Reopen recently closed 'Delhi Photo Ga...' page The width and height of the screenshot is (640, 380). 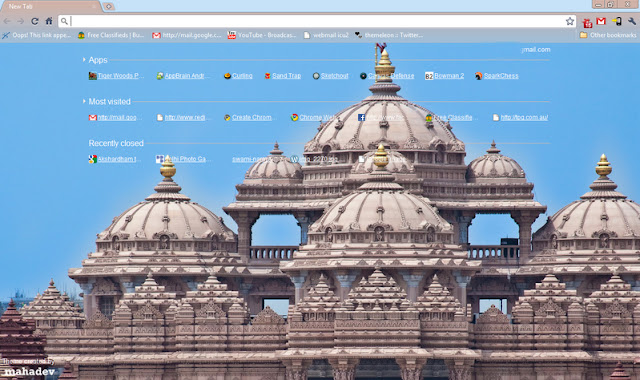click(x=184, y=159)
